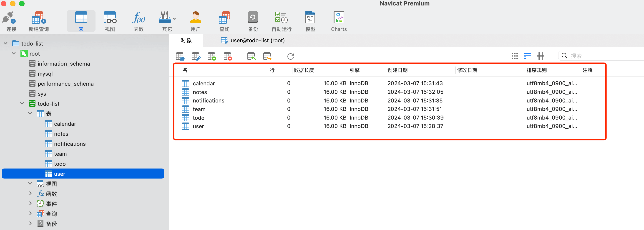Expand the 函数 node in the sidebar
The image size is (644, 230).
point(30,194)
